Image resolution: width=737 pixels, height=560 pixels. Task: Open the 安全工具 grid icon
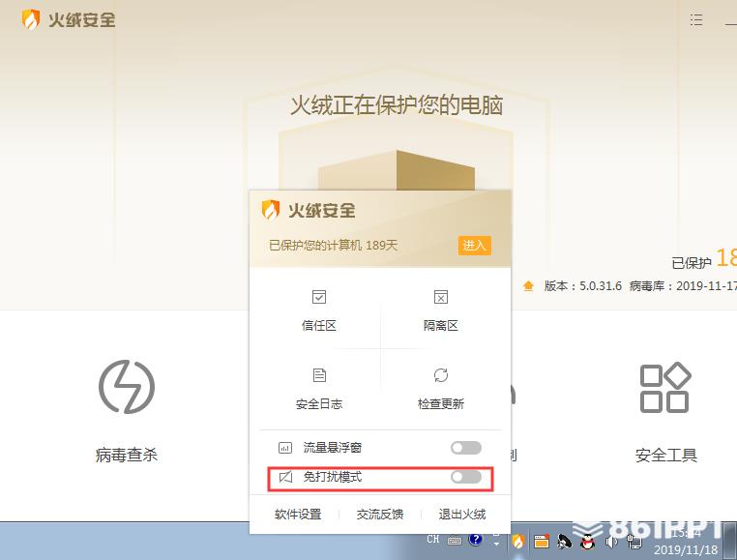click(x=665, y=388)
